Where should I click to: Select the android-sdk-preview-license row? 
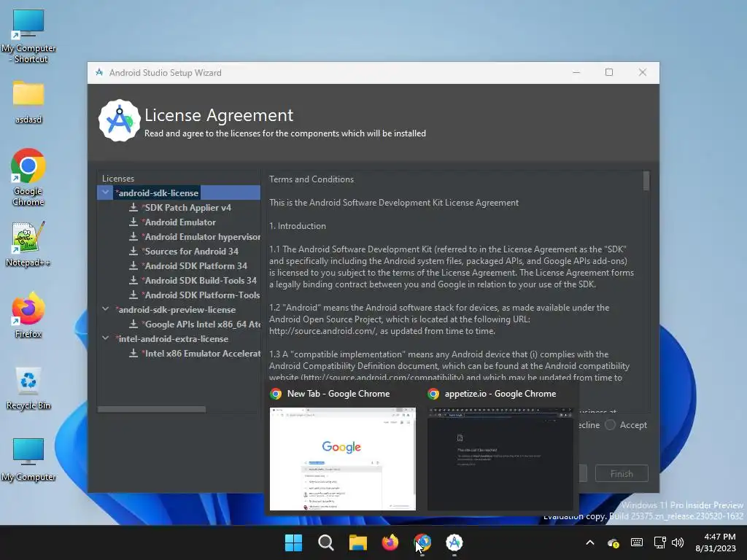175,309
